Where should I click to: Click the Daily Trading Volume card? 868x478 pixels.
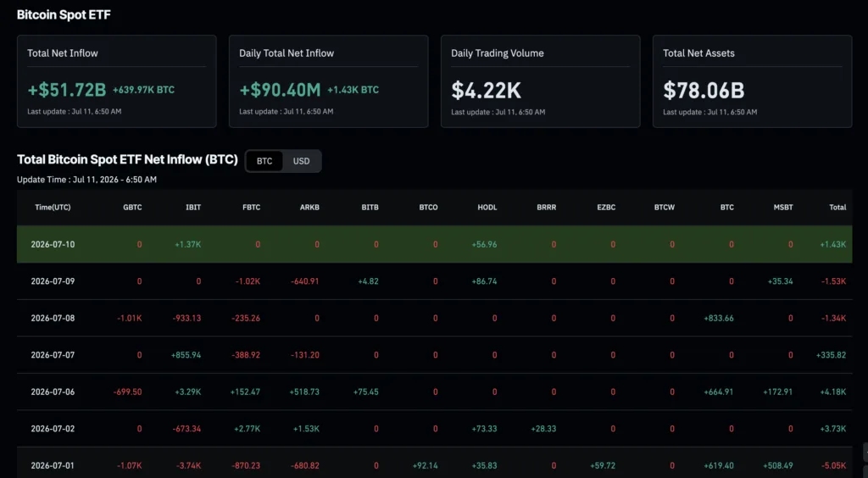pyautogui.click(x=540, y=81)
